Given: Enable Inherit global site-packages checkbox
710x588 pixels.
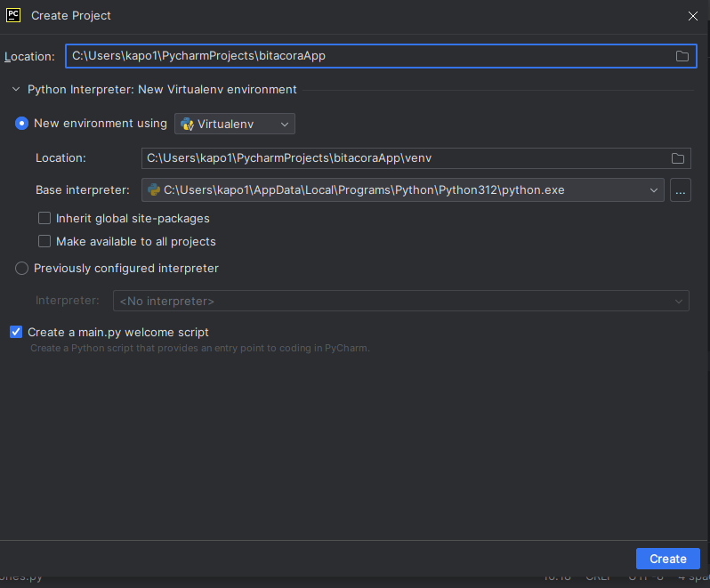Looking at the screenshot, I should pos(44,218).
